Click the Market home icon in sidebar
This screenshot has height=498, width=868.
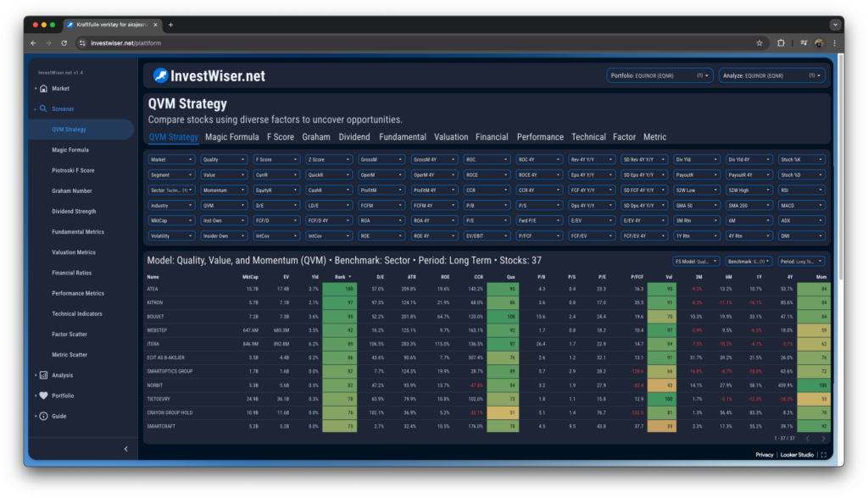point(44,89)
